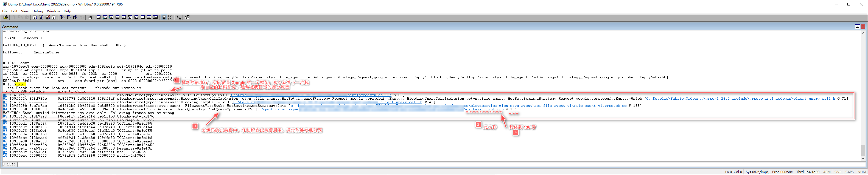Screen dimensions: 868x175
Task: Click the Restart debugging toolbar icon
Action: click(x=41, y=17)
